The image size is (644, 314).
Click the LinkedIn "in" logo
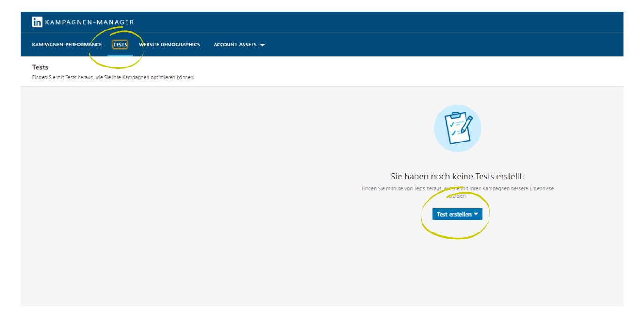click(x=37, y=22)
